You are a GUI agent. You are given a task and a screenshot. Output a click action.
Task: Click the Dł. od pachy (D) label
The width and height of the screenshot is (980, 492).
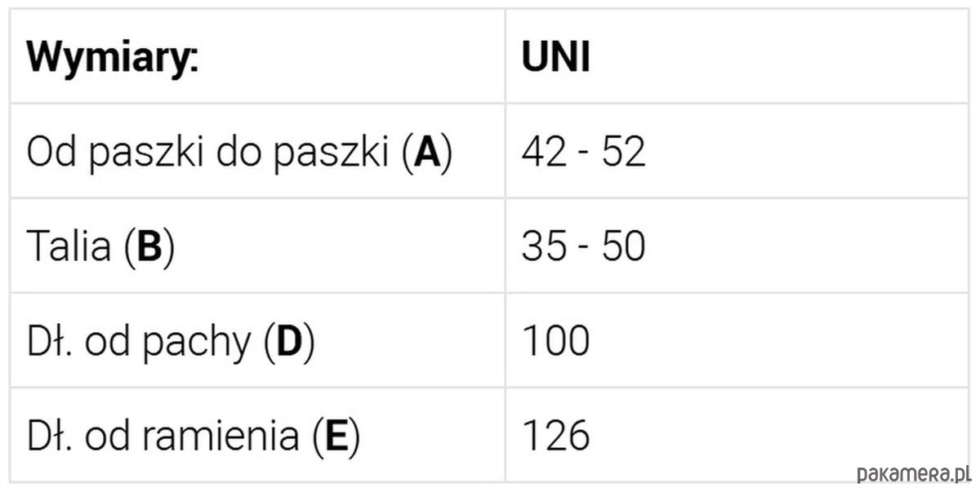171,341
